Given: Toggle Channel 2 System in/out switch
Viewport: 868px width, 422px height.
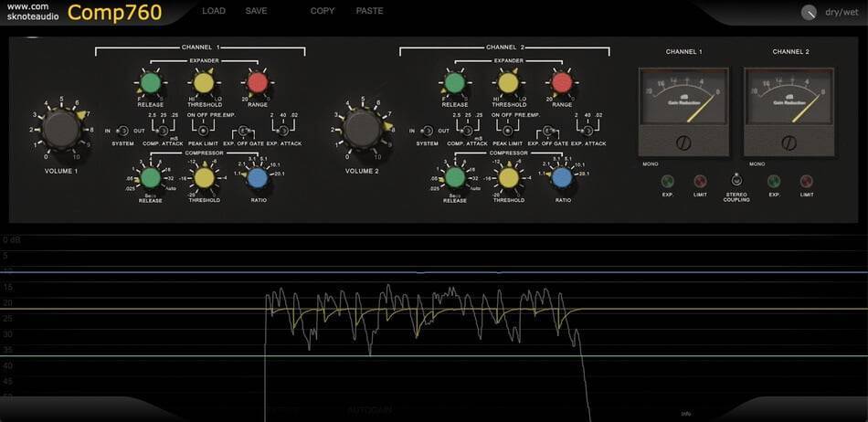Looking at the screenshot, I should tap(428, 131).
